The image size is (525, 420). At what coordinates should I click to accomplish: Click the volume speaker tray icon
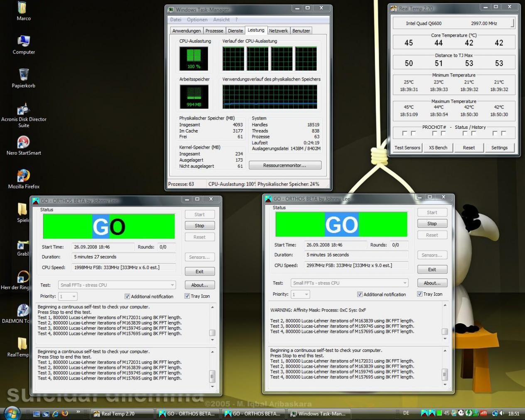(x=502, y=413)
